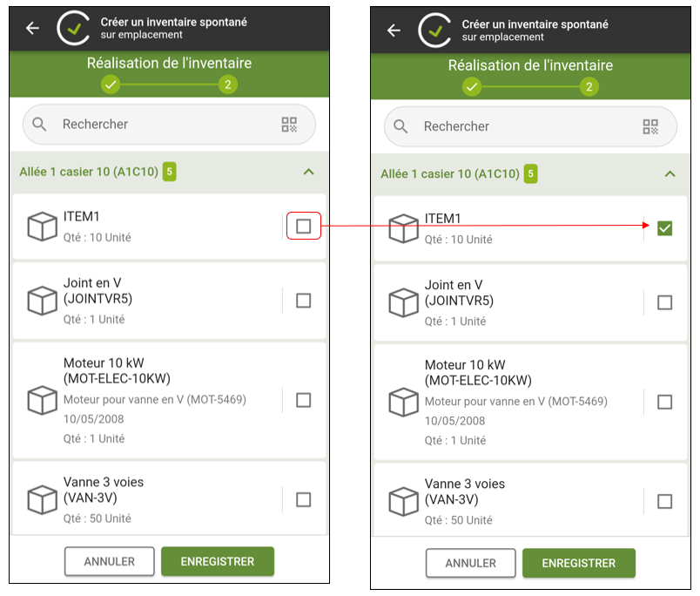Tap right screen's search magnifier icon

(x=400, y=126)
